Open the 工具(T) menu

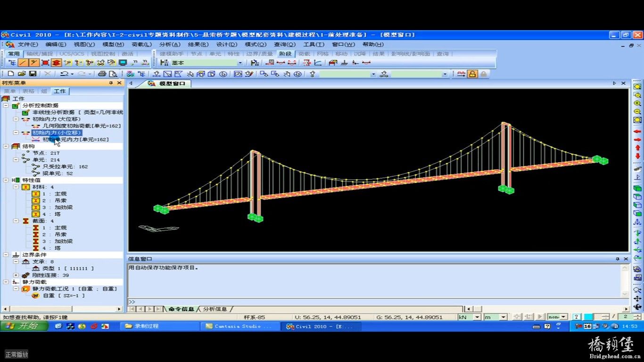pyautogui.click(x=314, y=44)
